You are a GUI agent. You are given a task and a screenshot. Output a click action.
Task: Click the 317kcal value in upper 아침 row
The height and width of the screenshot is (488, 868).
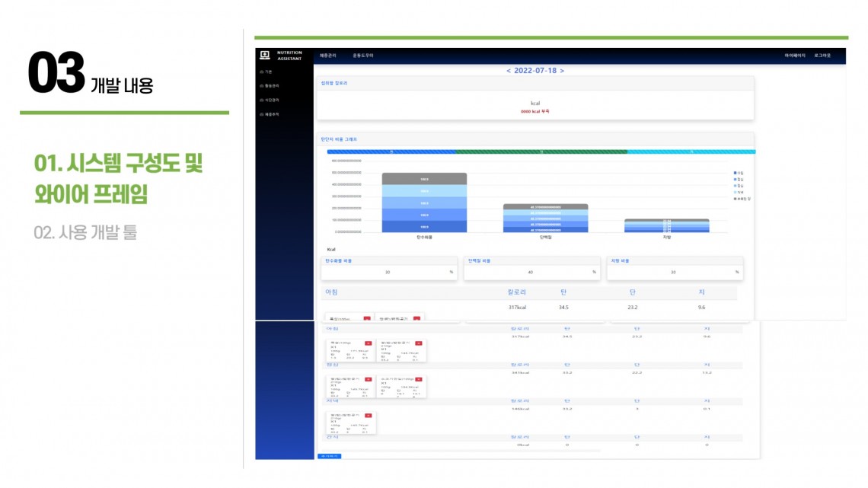click(x=517, y=307)
